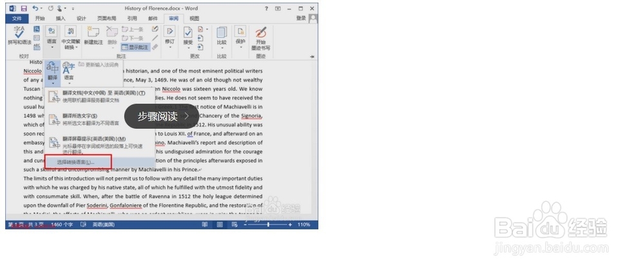Click the help question mark icon

(x=267, y=8)
